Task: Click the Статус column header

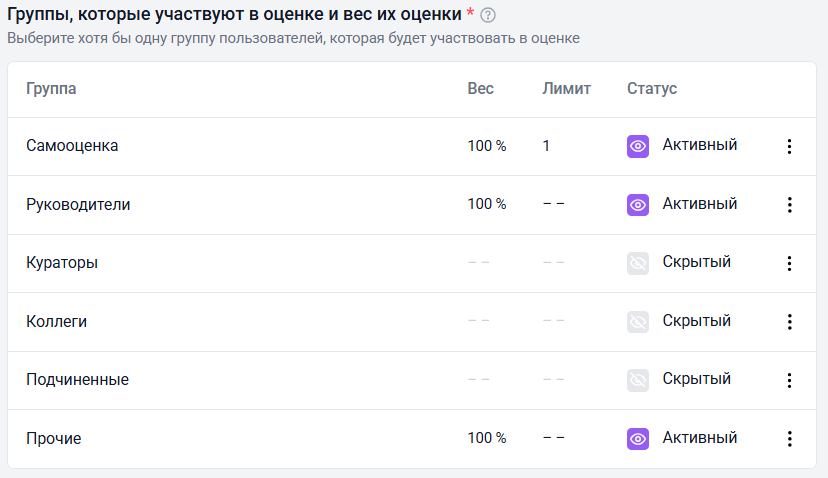Action: pyautogui.click(x=652, y=89)
